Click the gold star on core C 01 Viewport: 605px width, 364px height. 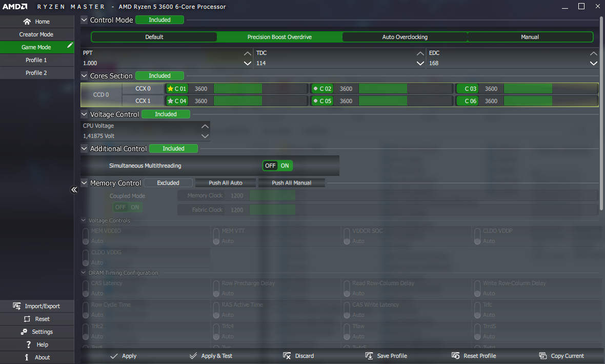point(170,89)
